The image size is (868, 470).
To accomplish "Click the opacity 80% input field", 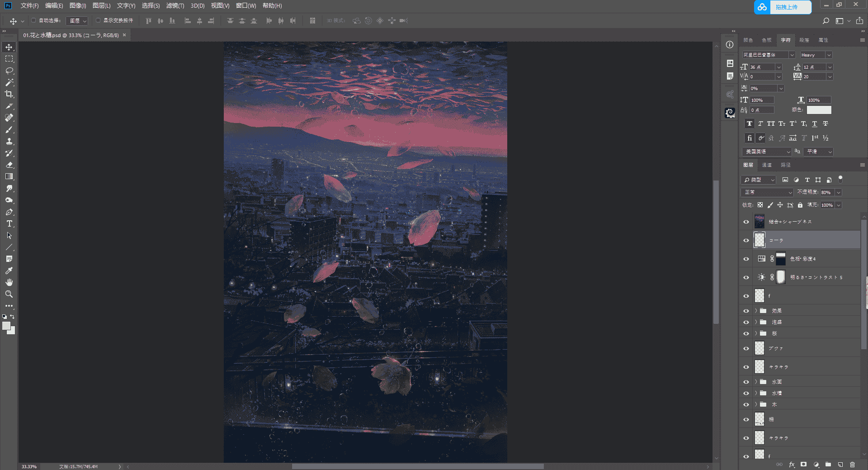I will click(x=827, y=192).
